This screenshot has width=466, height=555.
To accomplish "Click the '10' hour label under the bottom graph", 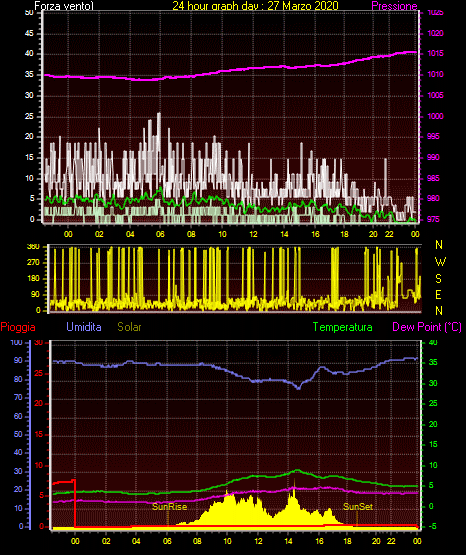I will click(x=227, y=541).
